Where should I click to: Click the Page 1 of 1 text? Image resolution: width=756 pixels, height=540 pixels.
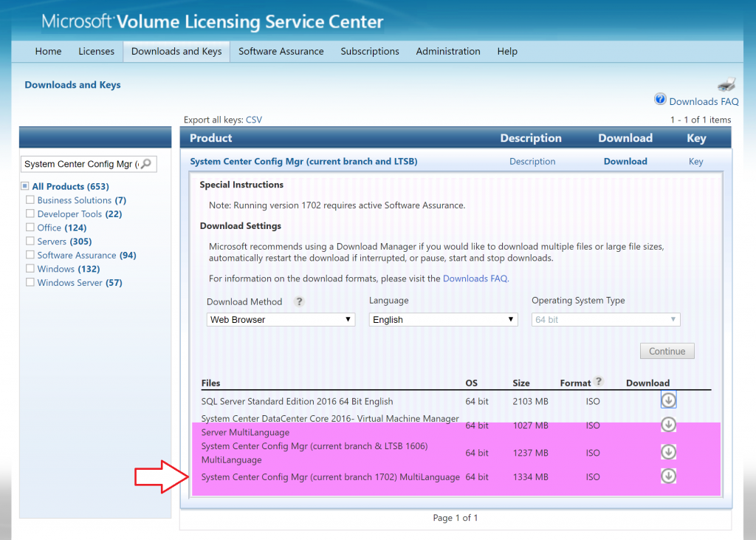click(x=455, y=518)
